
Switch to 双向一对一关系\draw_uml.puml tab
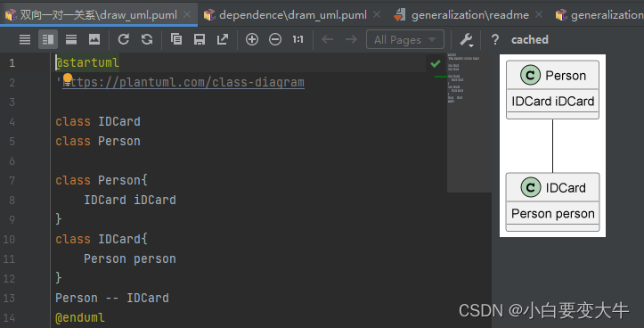99,15
